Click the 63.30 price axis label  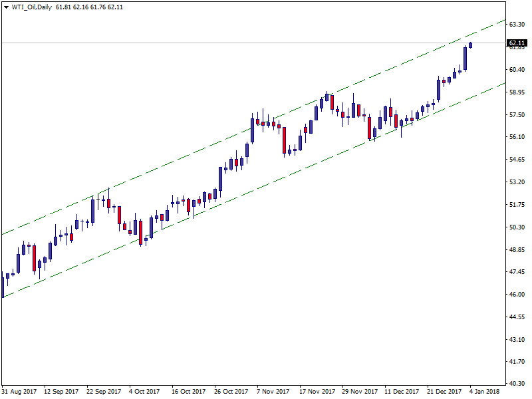(x=517, y=24)
